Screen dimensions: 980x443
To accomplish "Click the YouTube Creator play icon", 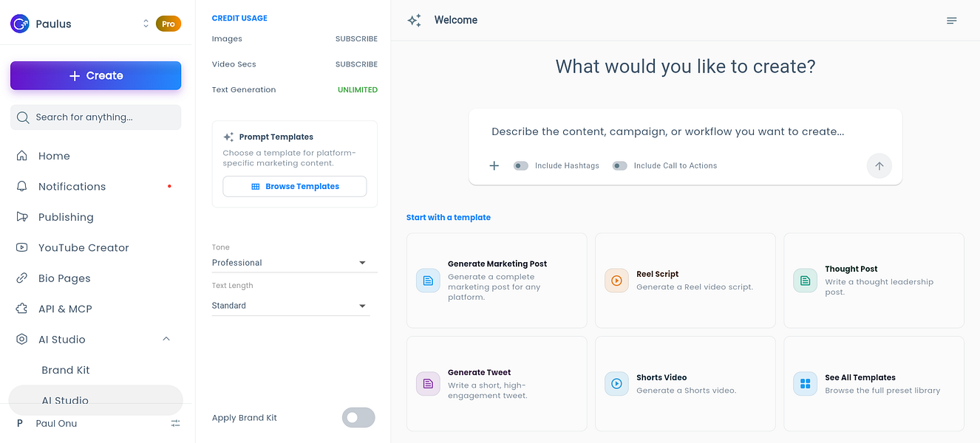I will 22,247.
